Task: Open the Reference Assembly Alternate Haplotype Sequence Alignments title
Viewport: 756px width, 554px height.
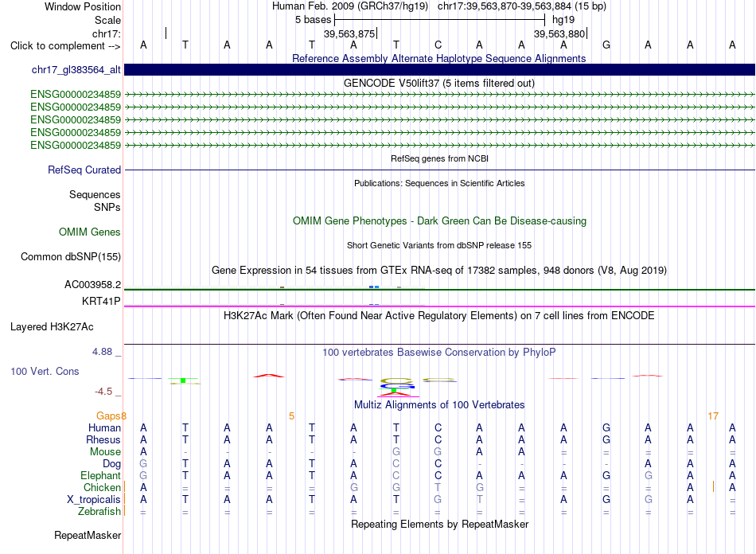Action: (438, 58)
